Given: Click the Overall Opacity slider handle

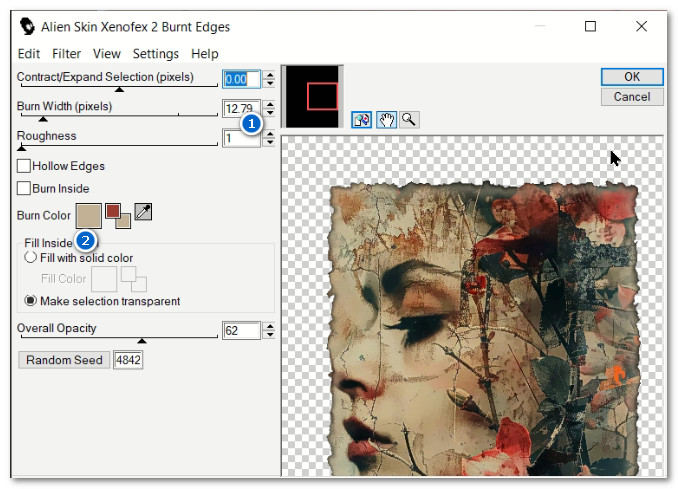Looking at the screenshot, I should click(x=141, y=341).
